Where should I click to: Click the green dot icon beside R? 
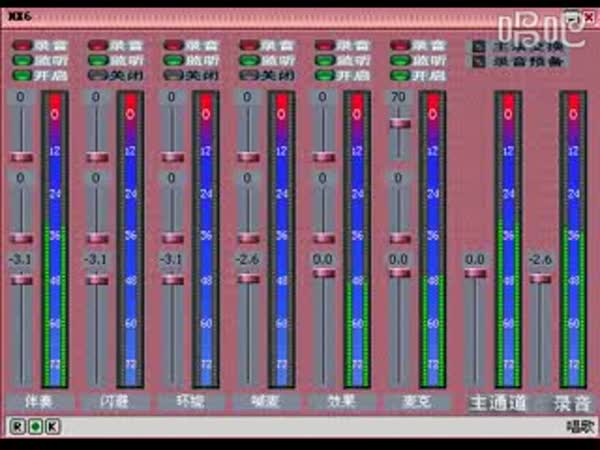(x=35, y=425)
